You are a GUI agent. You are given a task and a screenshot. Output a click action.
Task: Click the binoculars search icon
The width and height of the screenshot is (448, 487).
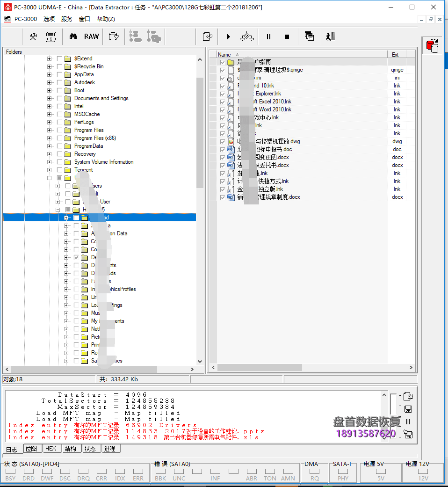[73, 36]
